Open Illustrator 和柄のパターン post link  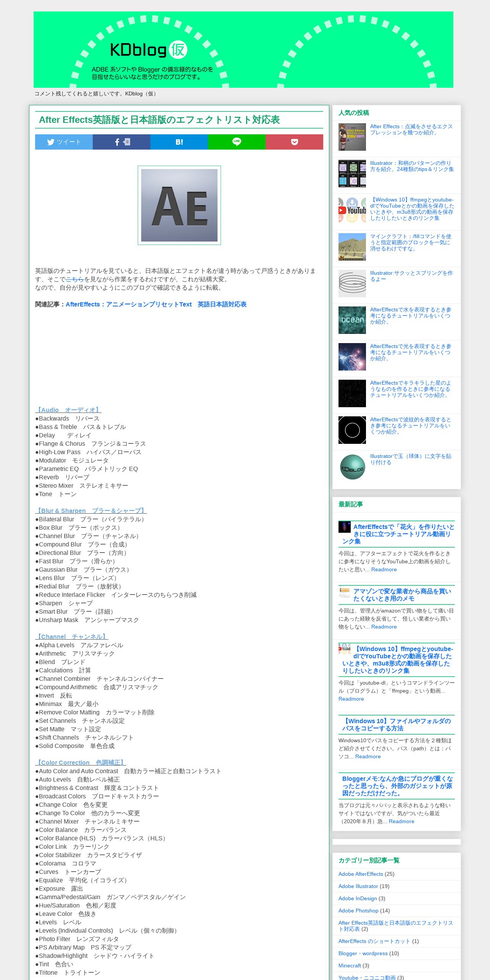(412, 166)
